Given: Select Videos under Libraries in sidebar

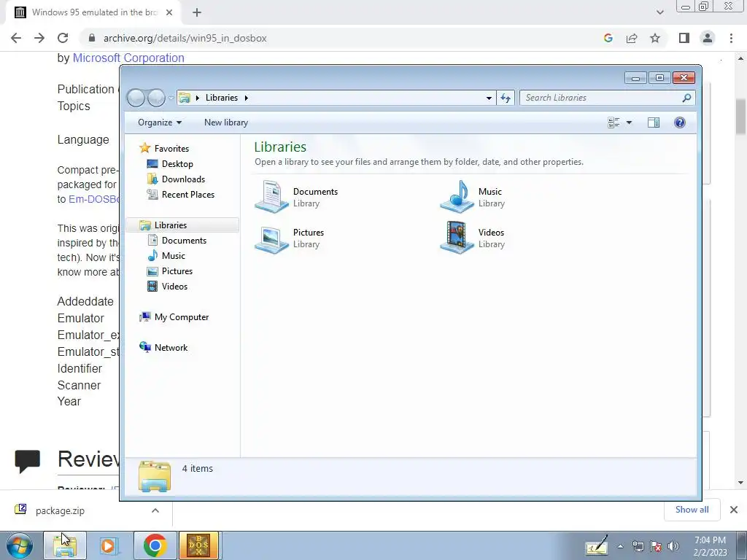Looking at the screenshot, I should (174, 286).
